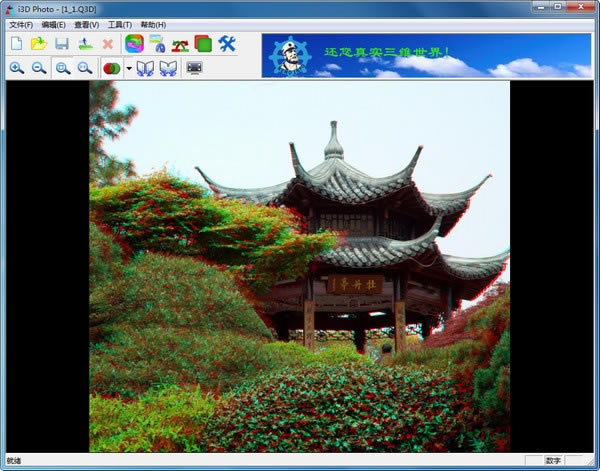Image resolution: width=600 pixels, height=471 pixels.
Task: Toggle the fit-to-window zoom button
Action: 63,68
